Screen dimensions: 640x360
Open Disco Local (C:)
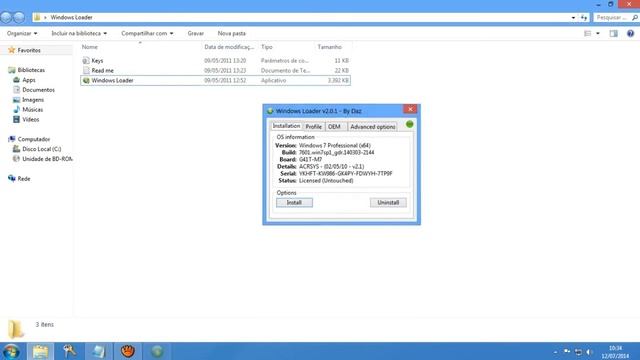pos(42,149)
